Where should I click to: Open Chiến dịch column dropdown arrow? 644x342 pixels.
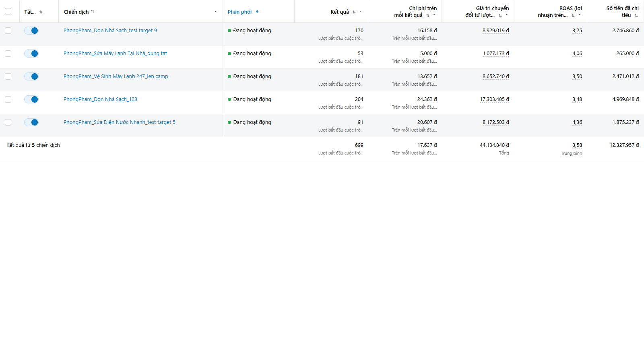(x=215, y=11)
